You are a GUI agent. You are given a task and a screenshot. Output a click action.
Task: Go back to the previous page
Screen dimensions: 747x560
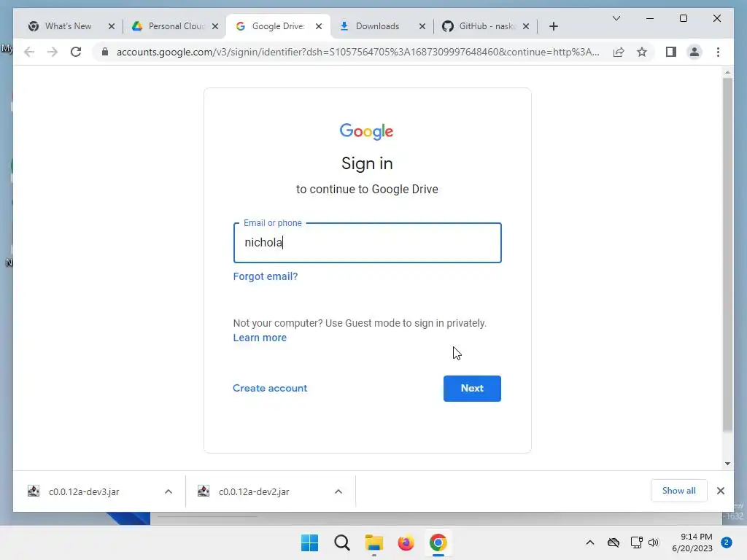pyautogui.click(x=29, y=52)
